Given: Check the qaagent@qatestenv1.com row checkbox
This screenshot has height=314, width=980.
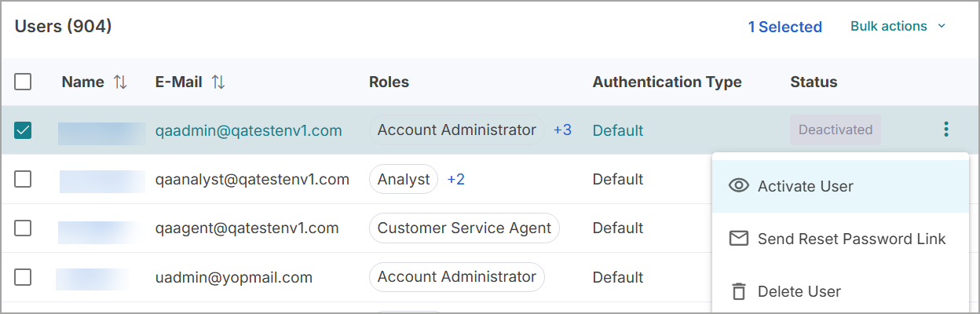Looking at the screenshot, I should (23, 228).
